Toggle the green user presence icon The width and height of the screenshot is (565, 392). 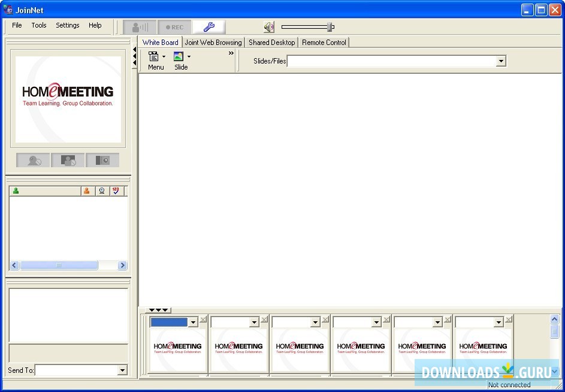(x=16, y=191)
